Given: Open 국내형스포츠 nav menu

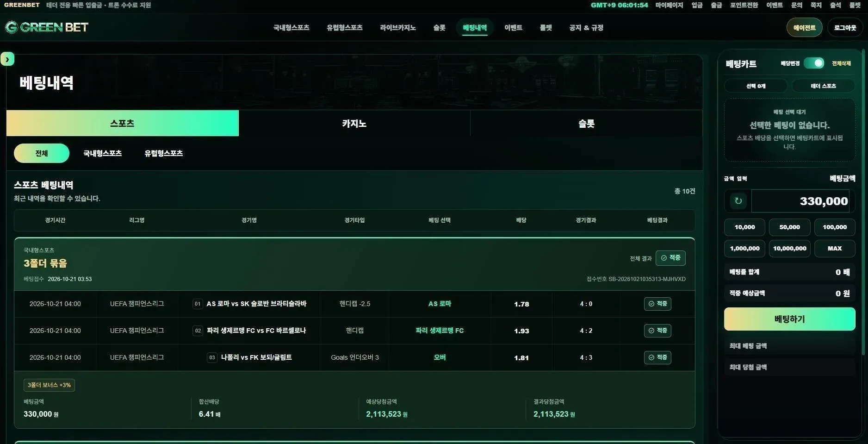Looking at the screenshot, I should [x=291, y=28].
